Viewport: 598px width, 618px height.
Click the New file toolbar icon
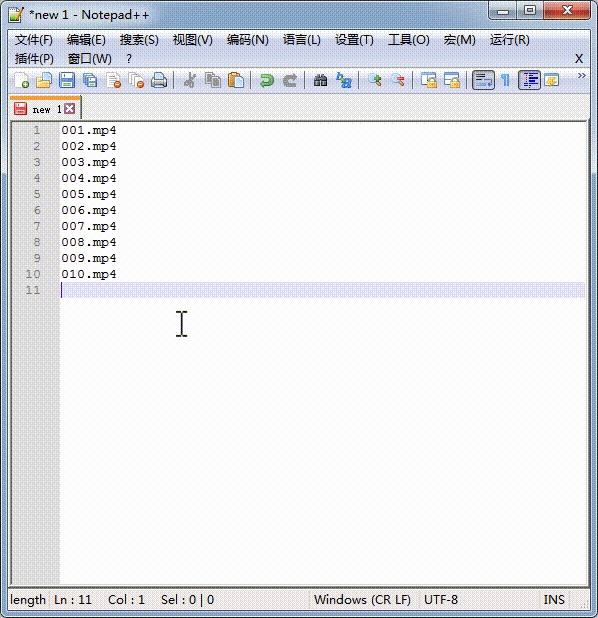21,80
